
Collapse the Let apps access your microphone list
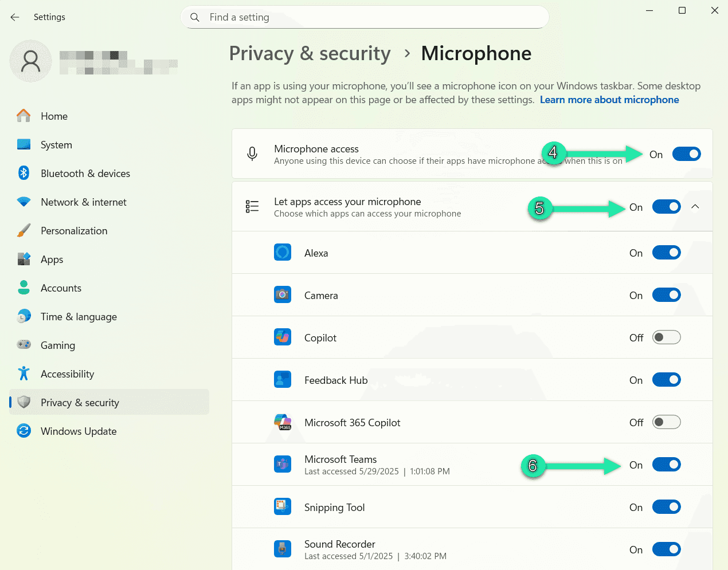696,206
